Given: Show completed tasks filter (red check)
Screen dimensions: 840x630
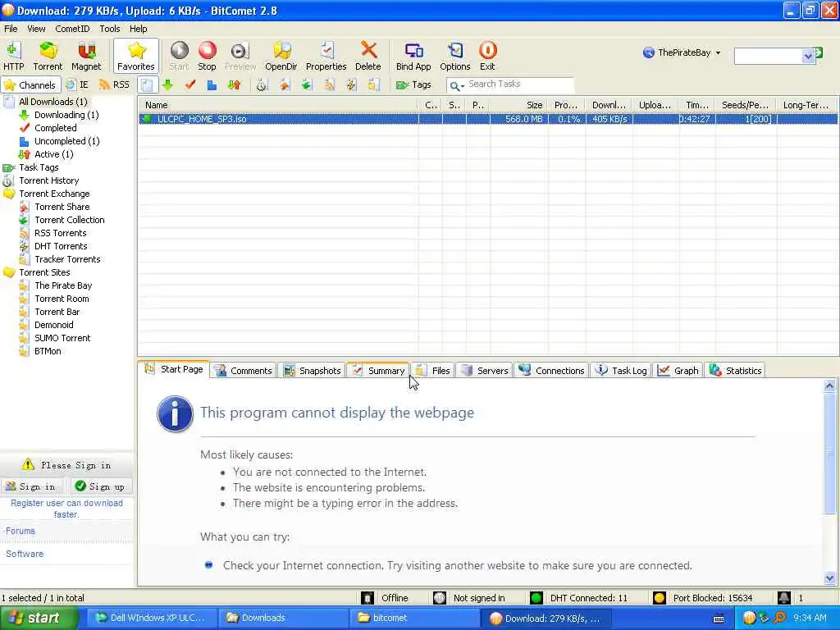Looking at the screenshot, I should pyautogui.click(x=190, y=84).
